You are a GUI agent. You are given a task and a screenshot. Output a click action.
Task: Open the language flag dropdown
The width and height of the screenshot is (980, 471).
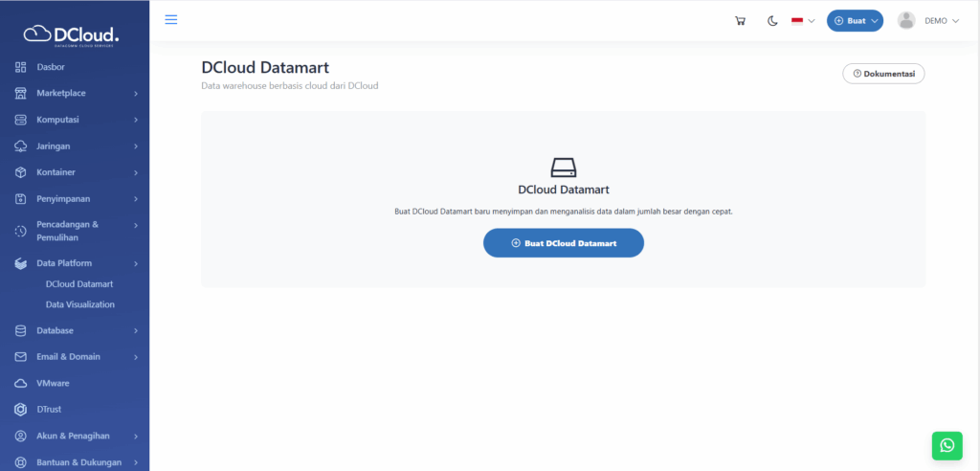802,21
